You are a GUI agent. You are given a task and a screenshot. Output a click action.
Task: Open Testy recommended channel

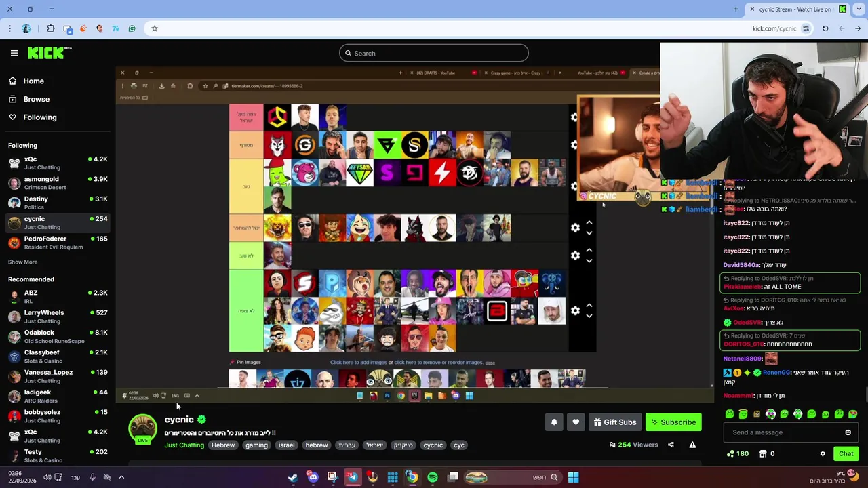click(x=58, y=455)
